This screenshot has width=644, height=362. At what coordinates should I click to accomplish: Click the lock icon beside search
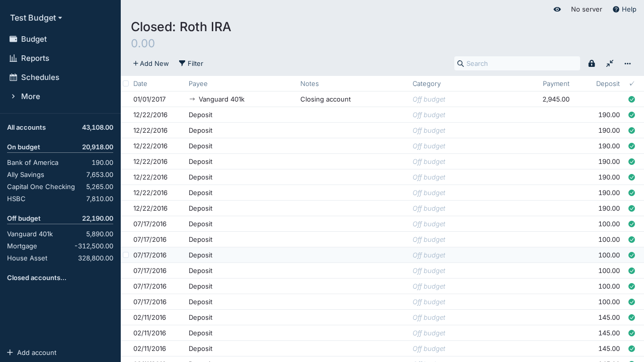pos(592,63)
